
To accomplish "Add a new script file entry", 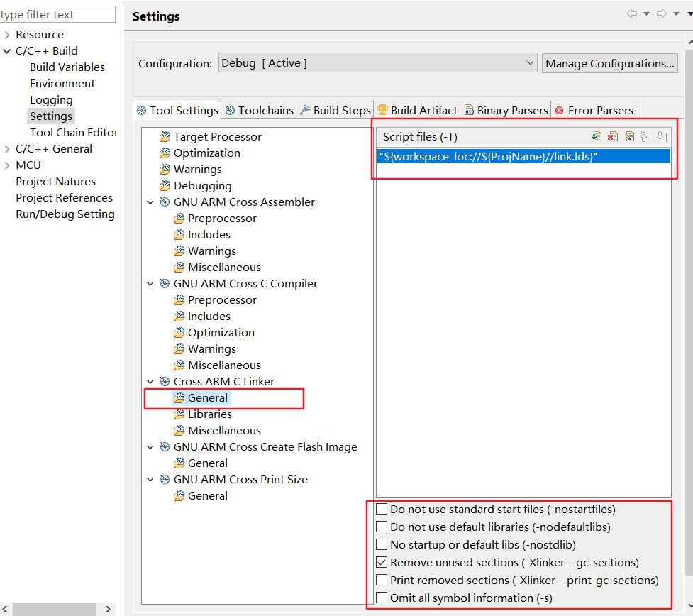I will (597, 137).
